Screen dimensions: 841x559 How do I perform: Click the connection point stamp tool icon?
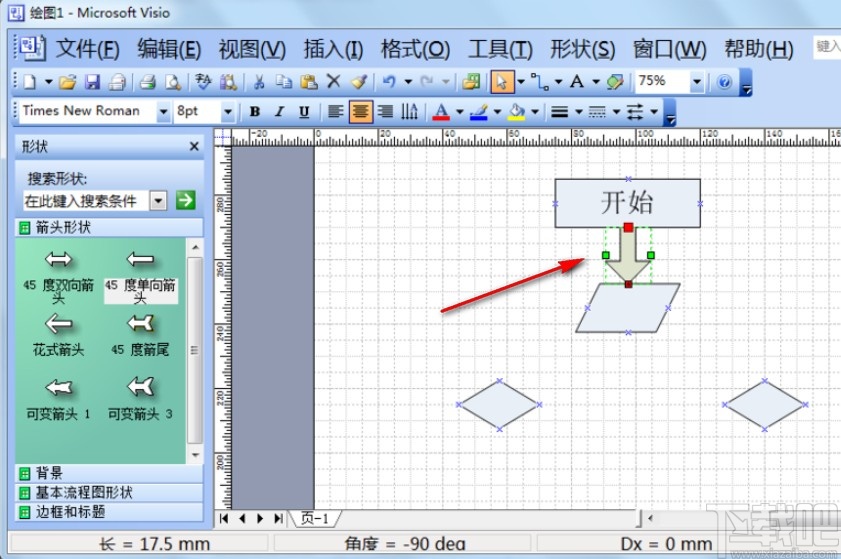click(615, 82)
